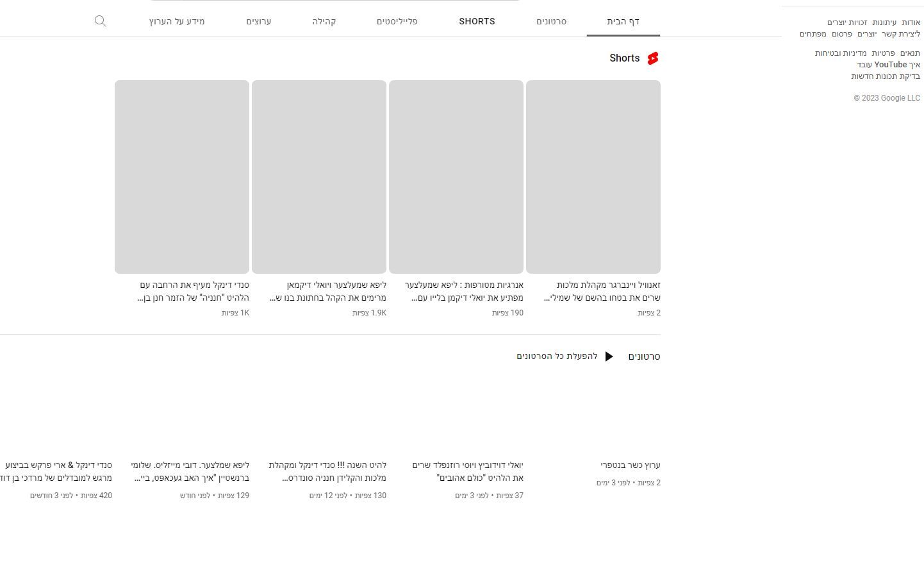Open the מידע על הערוץ tab
The height and width of the screenshot is (561, 924).
(x=177, y=21)
